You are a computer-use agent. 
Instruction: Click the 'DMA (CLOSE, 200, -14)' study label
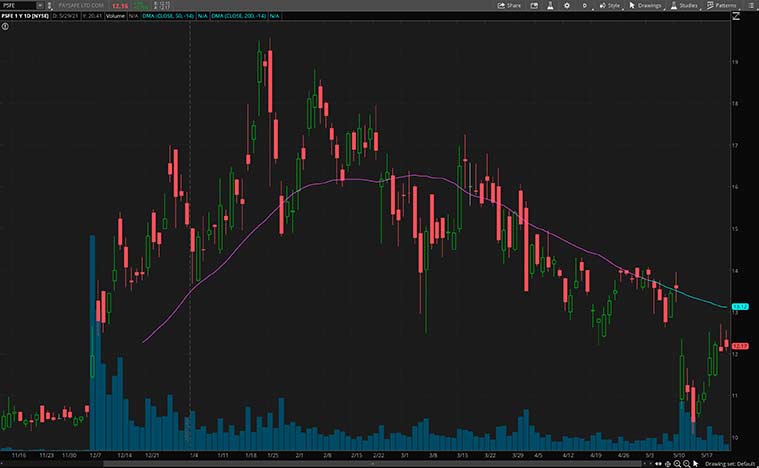[x=239, y=16]
